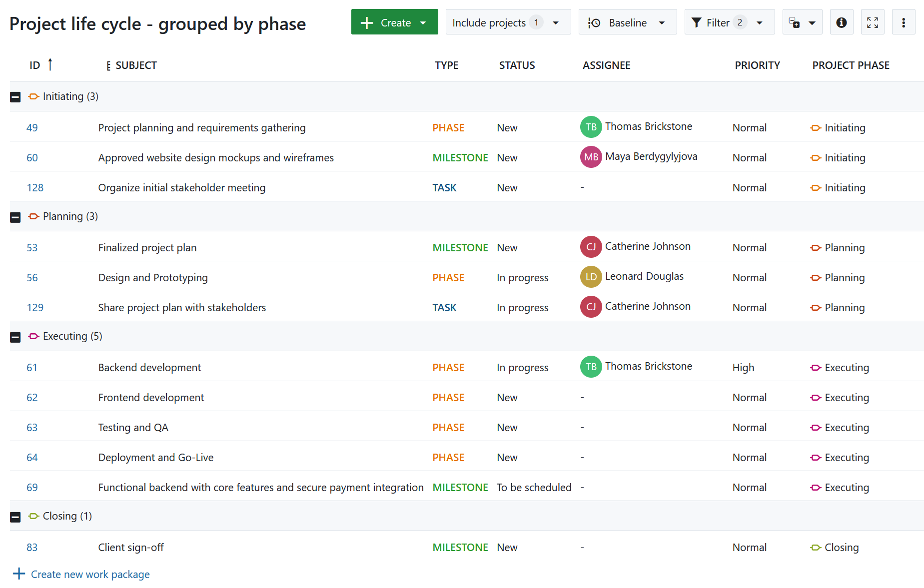This screenshot has height=588, width=924.
Task: Open the Baseline dropdown arrow
Action: [663, 22]
